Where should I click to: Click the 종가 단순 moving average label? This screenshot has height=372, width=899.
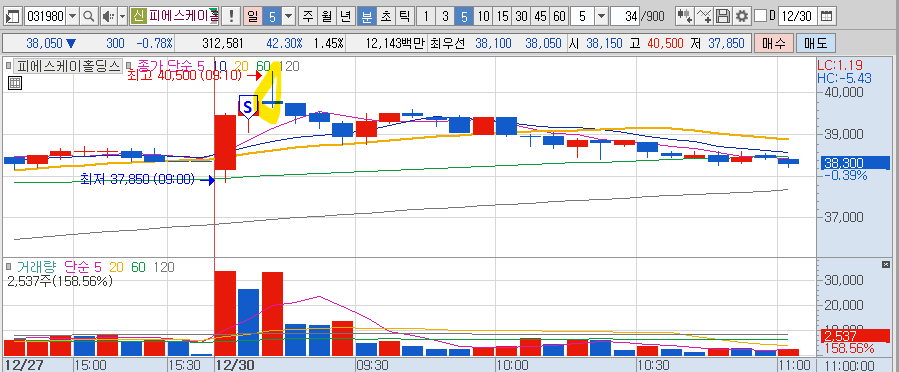click(165, 65)
